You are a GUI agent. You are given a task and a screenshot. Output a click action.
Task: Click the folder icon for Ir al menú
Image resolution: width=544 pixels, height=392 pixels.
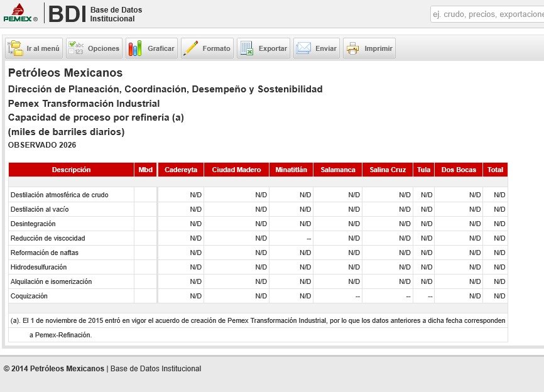(x=15, y=48)
